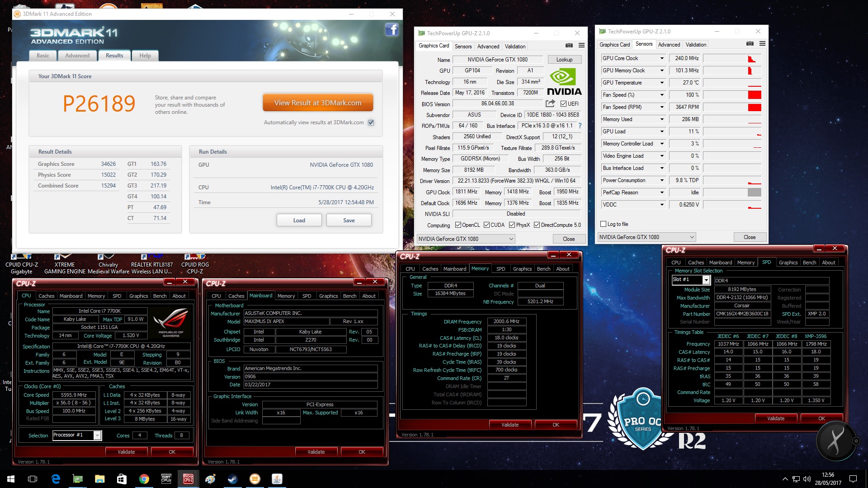Viewport: 868px width, 488px height.
Task: Click the Part Number field CMK16GX4M2B3600C18
Action: [742, 314]
